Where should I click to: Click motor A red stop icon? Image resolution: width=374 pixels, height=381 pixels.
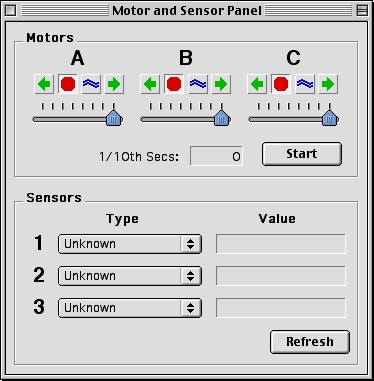tap(68, 84)
